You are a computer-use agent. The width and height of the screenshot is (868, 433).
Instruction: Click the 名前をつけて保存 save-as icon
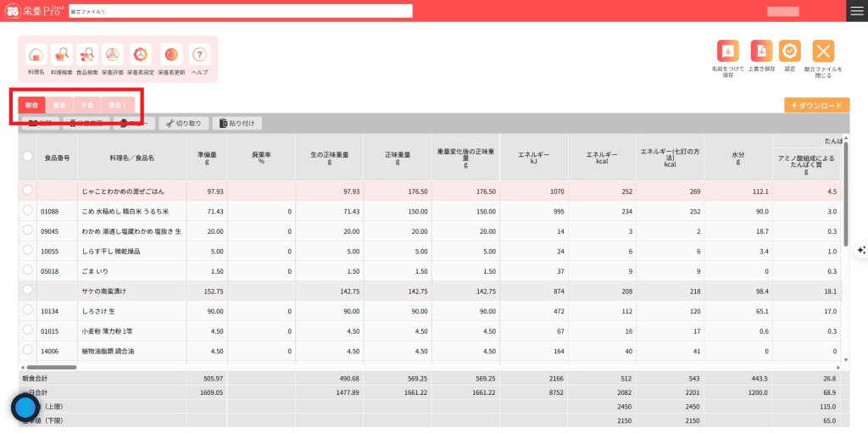point(727,51)
